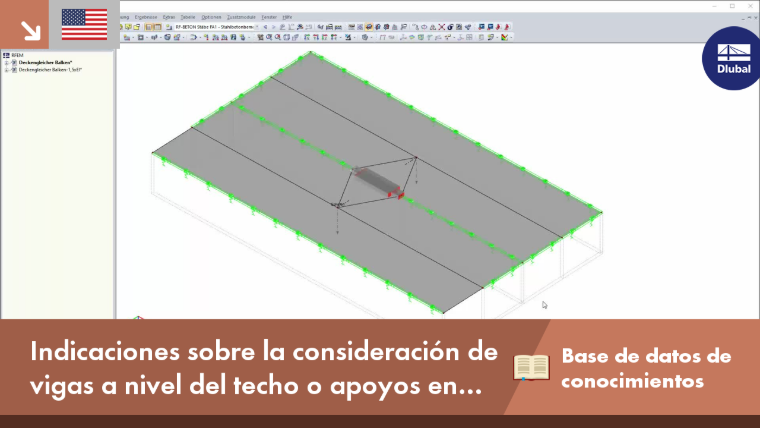
Task: Open the Hilfe menu
Action: [x=287, y=17]
